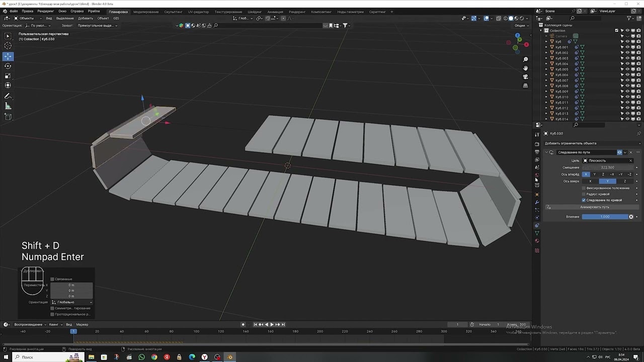The width and height of the screenshot is (644, 362).
Task: Collapse the Следование по пути constraint panel
Action: pos(546,152)
